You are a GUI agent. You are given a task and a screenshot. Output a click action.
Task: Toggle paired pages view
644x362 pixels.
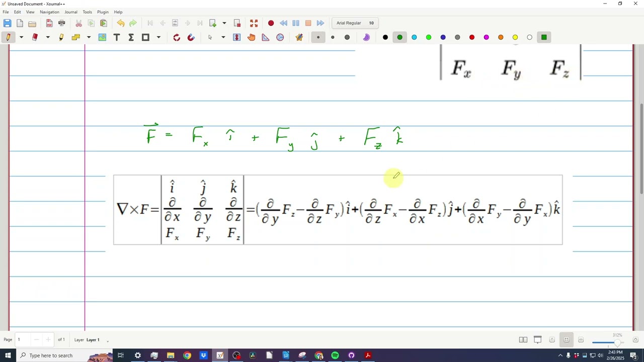[523, 340]
